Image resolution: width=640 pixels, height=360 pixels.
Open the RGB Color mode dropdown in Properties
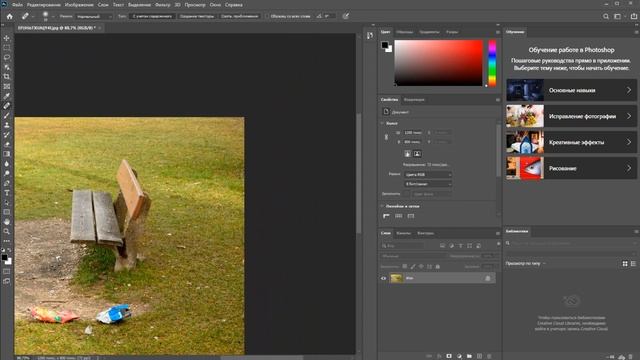coord(428,175)
